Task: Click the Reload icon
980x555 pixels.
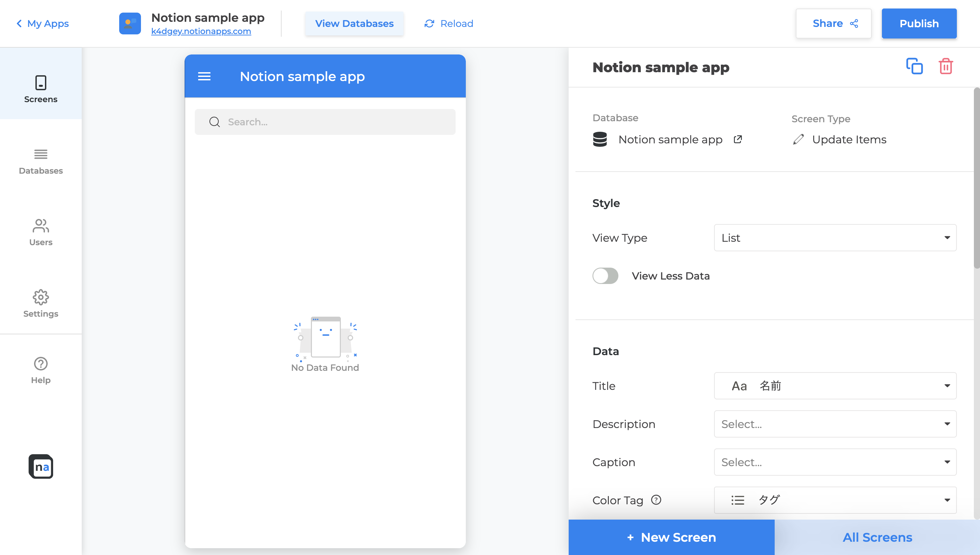Action: click(x=429, y=23)
